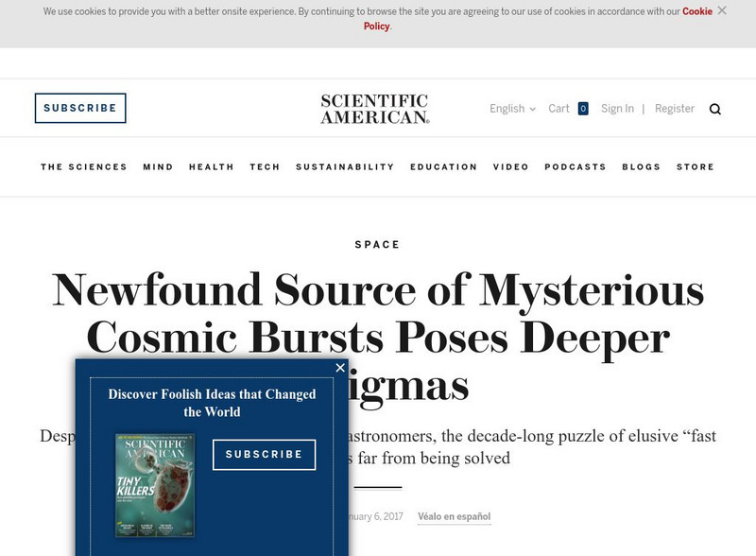The height and width of the screenshot is (556, 756).
Task: Click Subscribe in the blue popup
Action: click(265, 455)
